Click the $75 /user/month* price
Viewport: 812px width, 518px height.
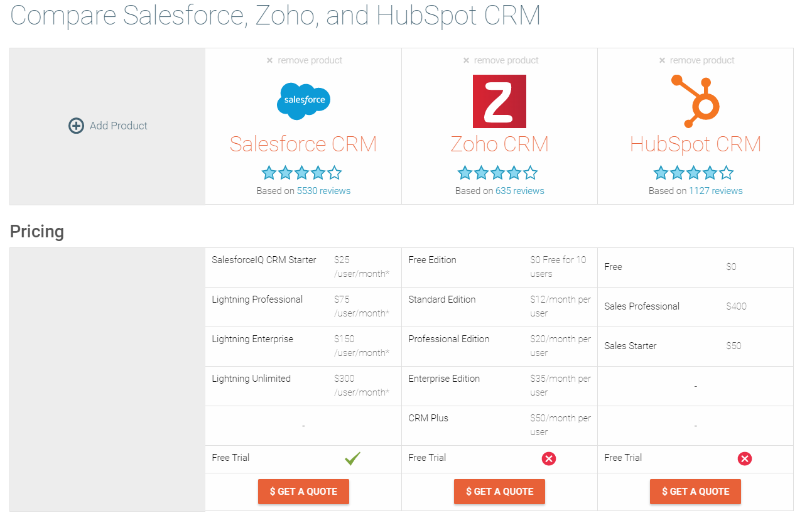[362, 306]
